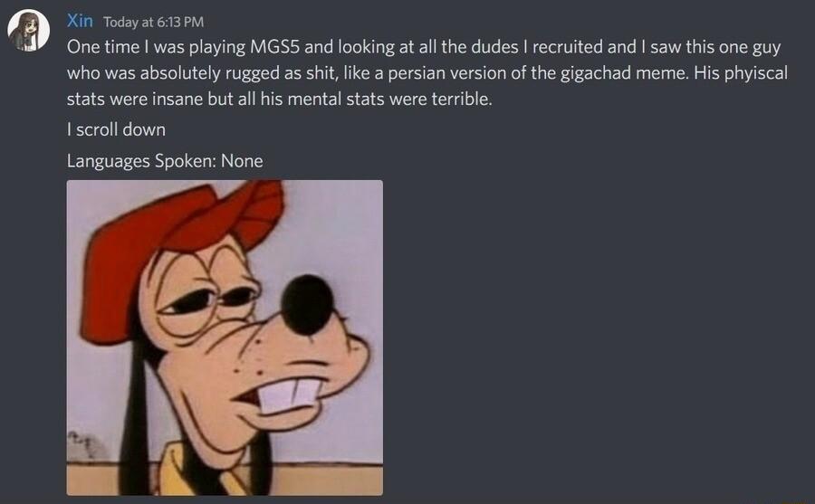The width and height of the screenshot is (815, 504).
Task: Click the line starting "stats were insane"
Action: point(279,99)
